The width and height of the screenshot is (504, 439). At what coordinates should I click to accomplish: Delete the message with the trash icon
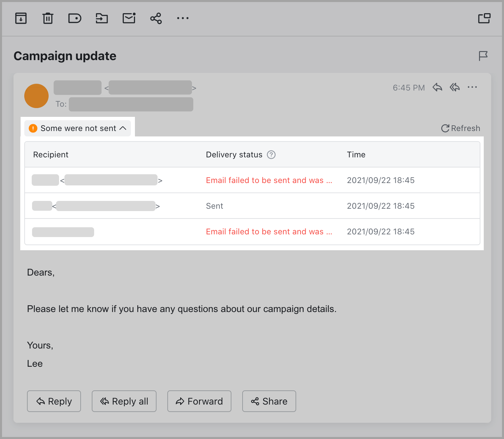pos(48,19)
